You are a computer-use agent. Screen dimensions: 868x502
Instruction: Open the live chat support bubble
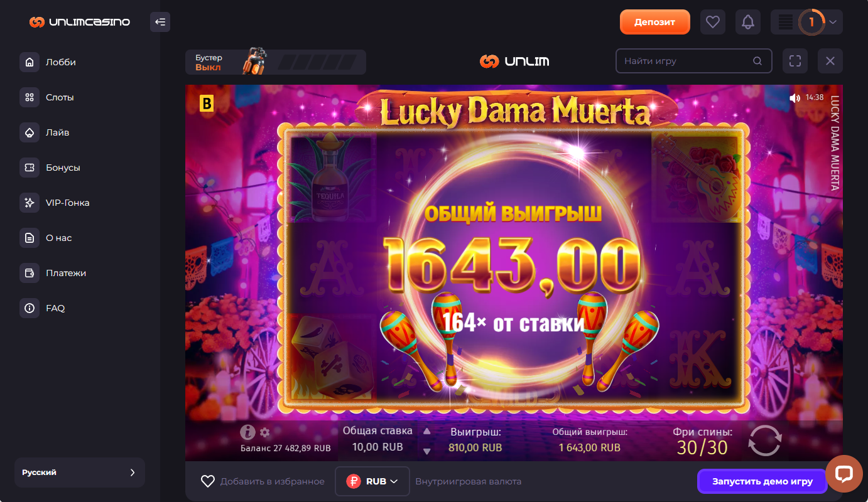pyautogui.click(x=844, y=474)
